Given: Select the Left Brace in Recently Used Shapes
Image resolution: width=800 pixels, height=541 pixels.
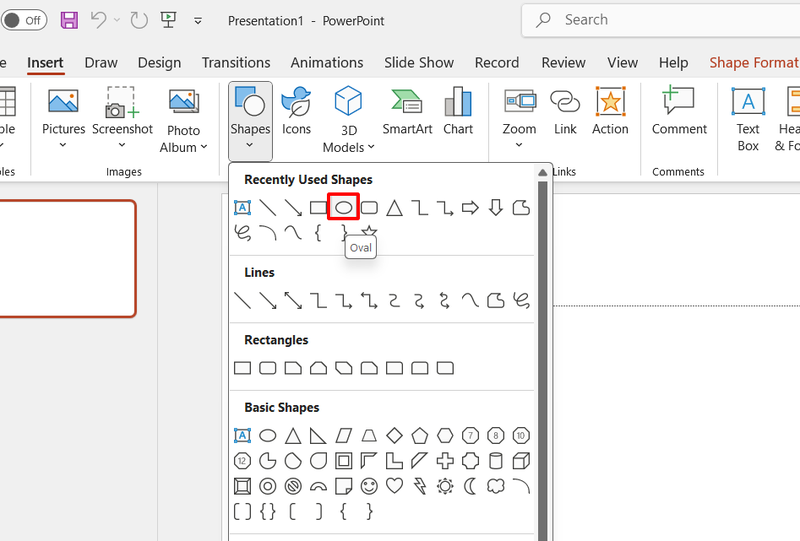Looking at the screenshot, I should (x=318, y=233).
